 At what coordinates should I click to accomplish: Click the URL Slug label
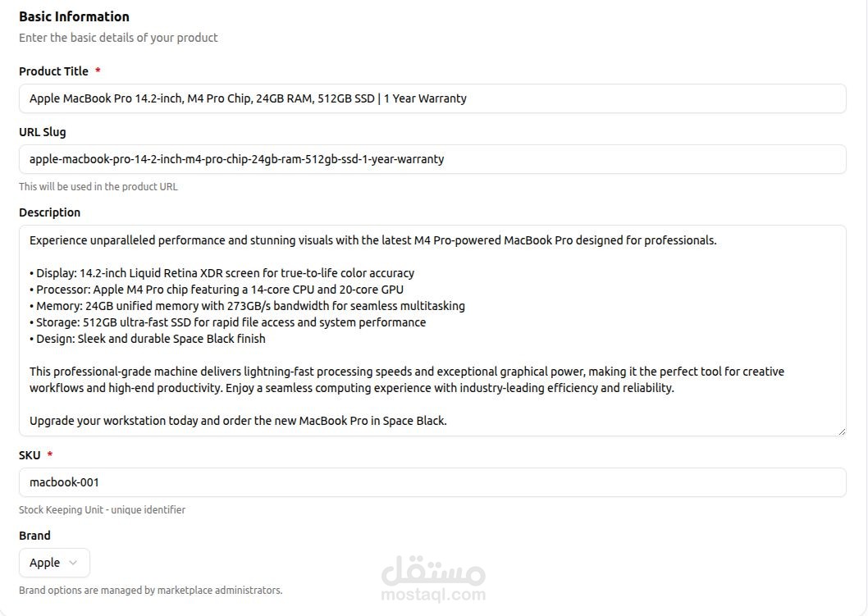tap(42, 132)
